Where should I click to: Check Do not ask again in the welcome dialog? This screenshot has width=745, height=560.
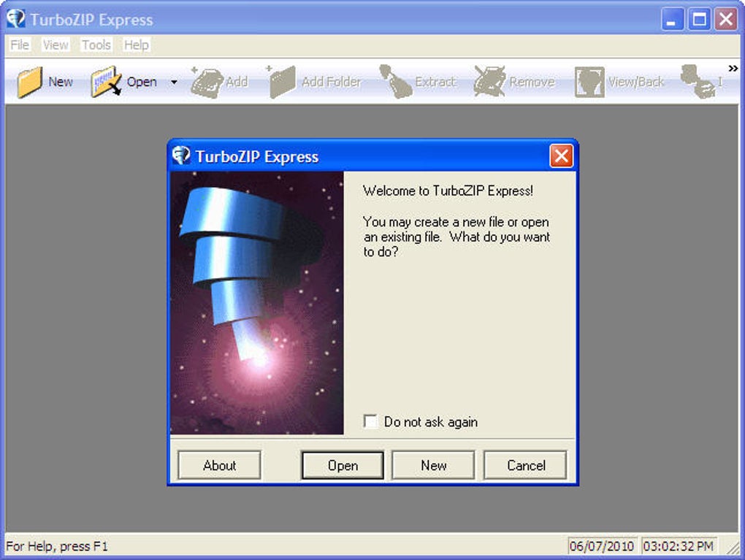coord(370,421)
